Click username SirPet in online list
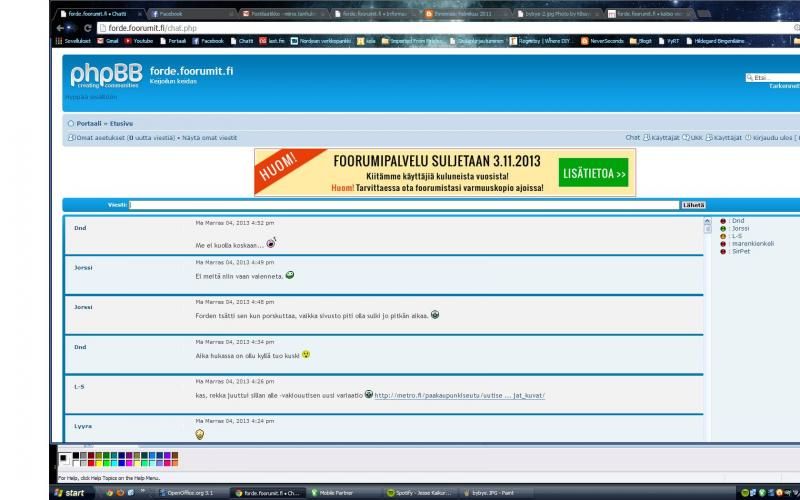Viewport: 800px width, 500px height. 741,252
